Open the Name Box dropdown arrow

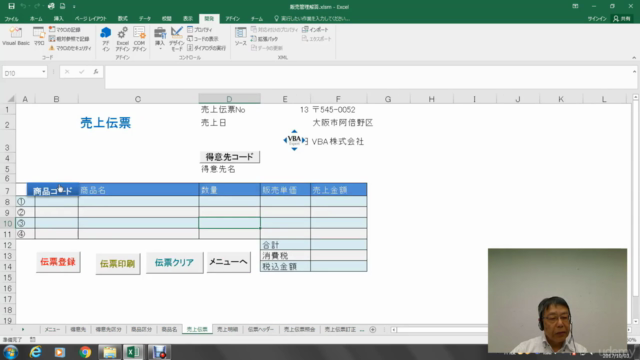pyautogui.click(x=43, y=72)
